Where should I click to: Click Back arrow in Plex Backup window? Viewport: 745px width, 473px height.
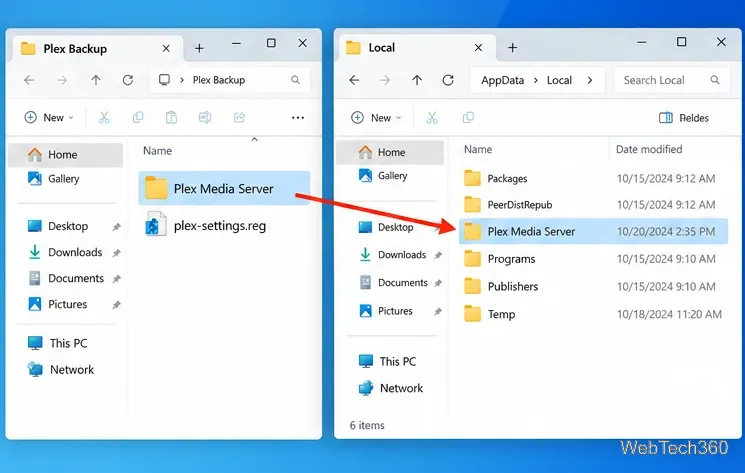(x=29, y=80)
